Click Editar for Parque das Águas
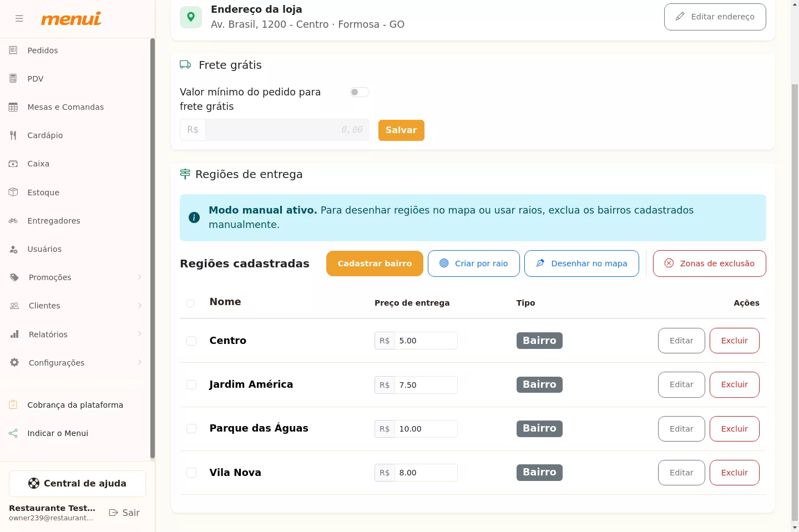The height and width of the screenshot is (532, 799). pyautogui.click(x=681, y=429)
